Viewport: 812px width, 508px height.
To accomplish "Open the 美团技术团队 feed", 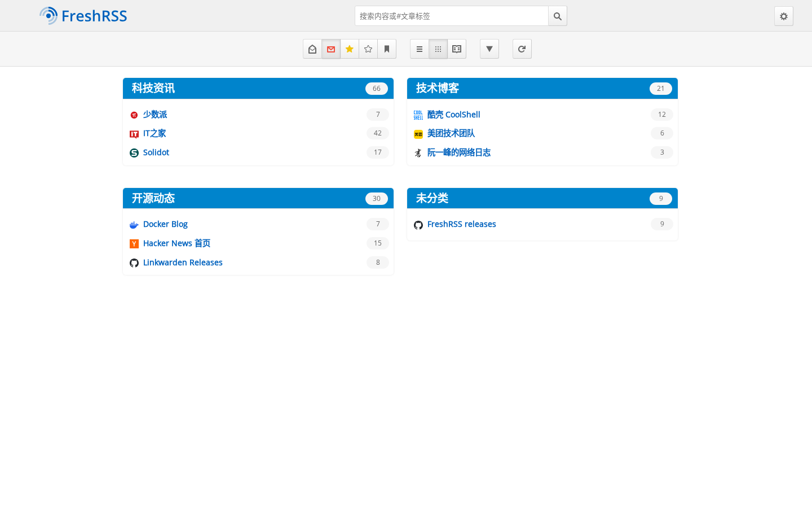I will click(451, 133).
